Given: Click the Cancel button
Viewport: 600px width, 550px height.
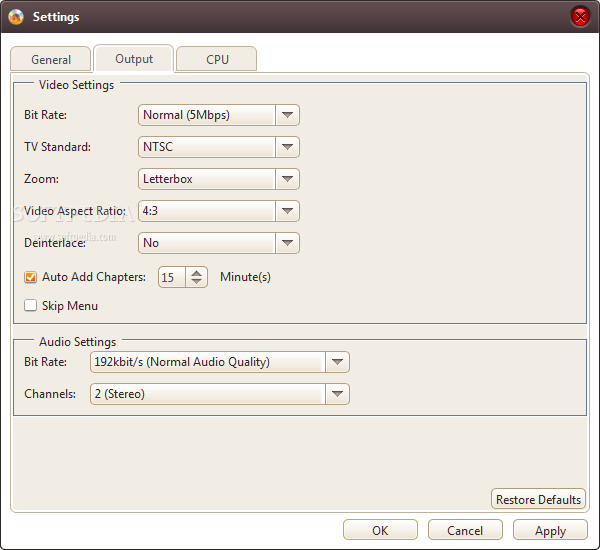Looking at the screenshot, I should 465,530.
